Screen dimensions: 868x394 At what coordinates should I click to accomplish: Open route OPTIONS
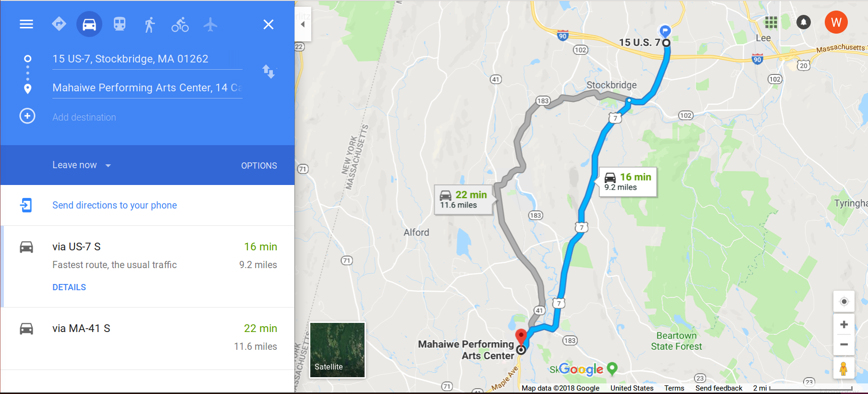point(259,165)
